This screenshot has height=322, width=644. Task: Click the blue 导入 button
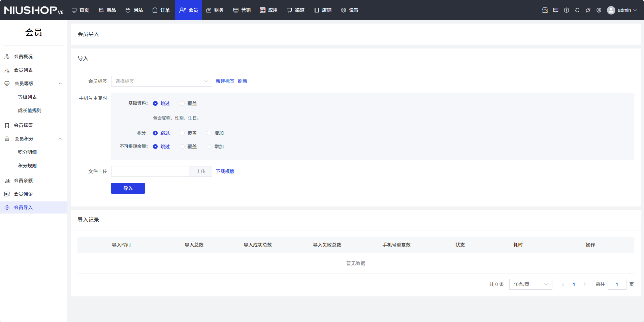click(128, 188)
